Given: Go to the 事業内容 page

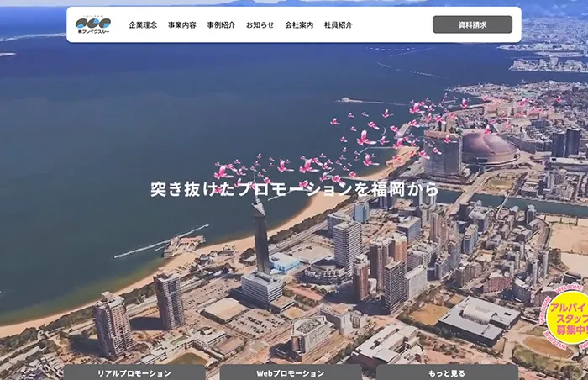Looking at the screenshot, I should (x=181, y=25).
